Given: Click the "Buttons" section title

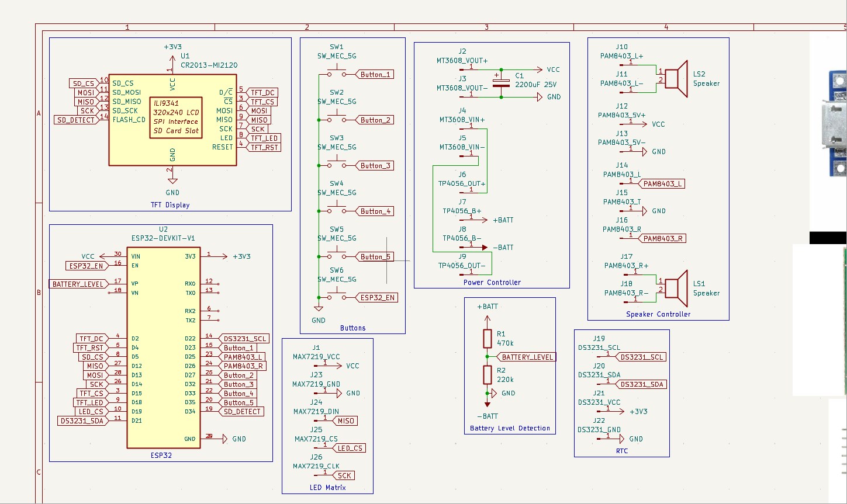Looking at the screenshot, I should pyautogui.click(x=353, y=328).
